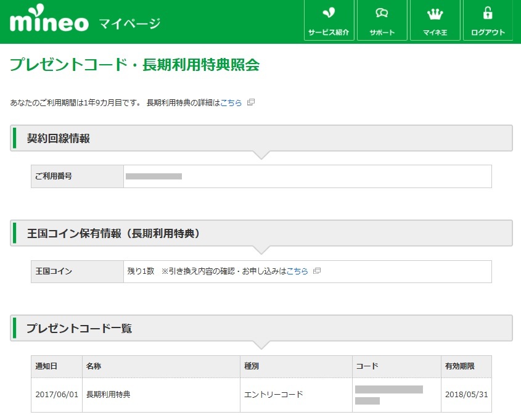Select the 王国コイン保有情報 section header
521x420 pixels.
(x=113, y=233)
